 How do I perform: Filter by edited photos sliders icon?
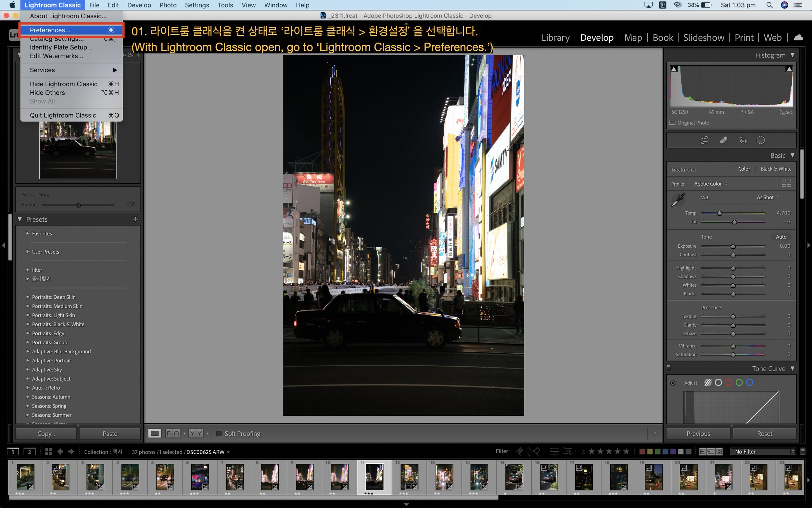coord(554,451)
